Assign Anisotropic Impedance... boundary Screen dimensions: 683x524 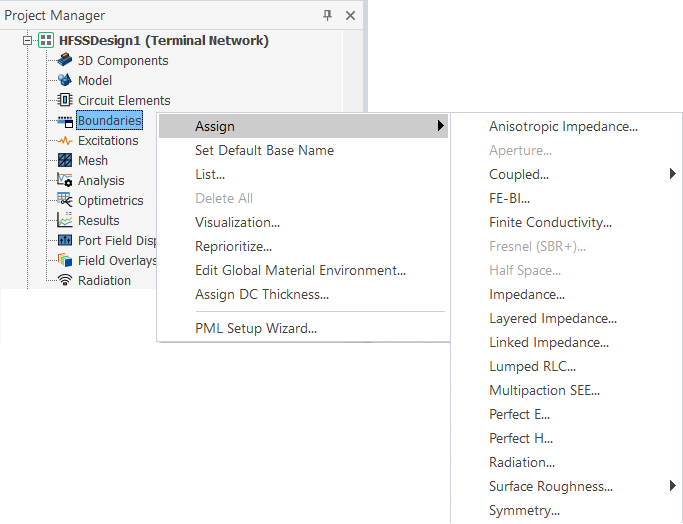pos(563,126)
